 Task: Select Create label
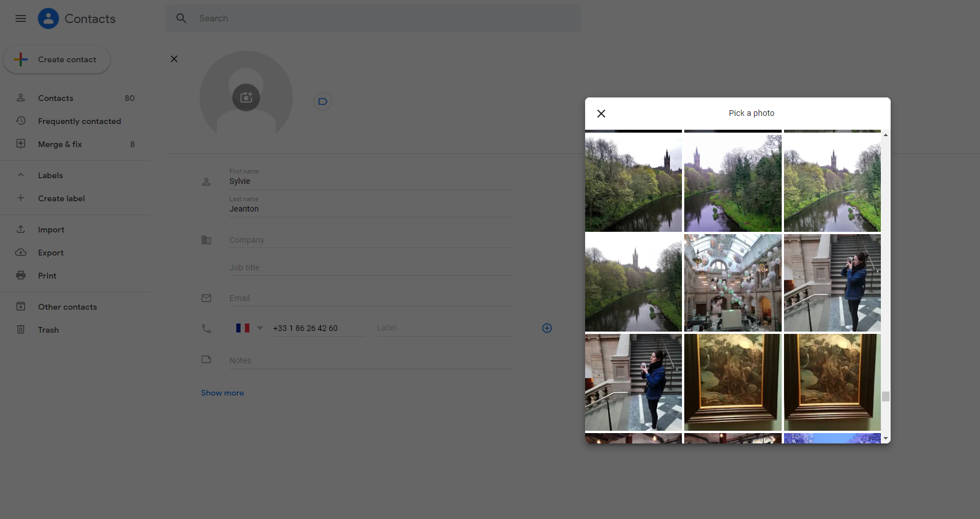click(75, 198)
